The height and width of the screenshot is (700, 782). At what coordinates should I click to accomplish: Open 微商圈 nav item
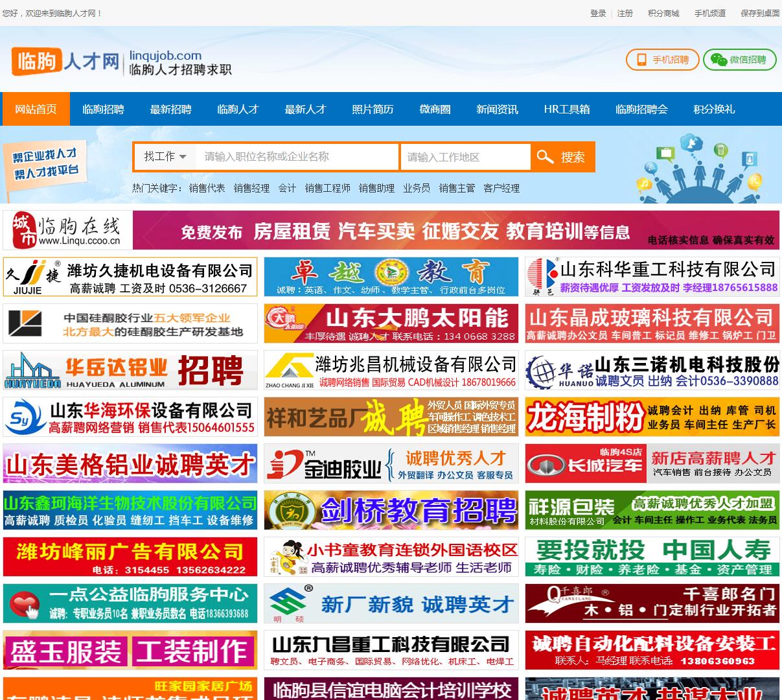tap(435, 109)
